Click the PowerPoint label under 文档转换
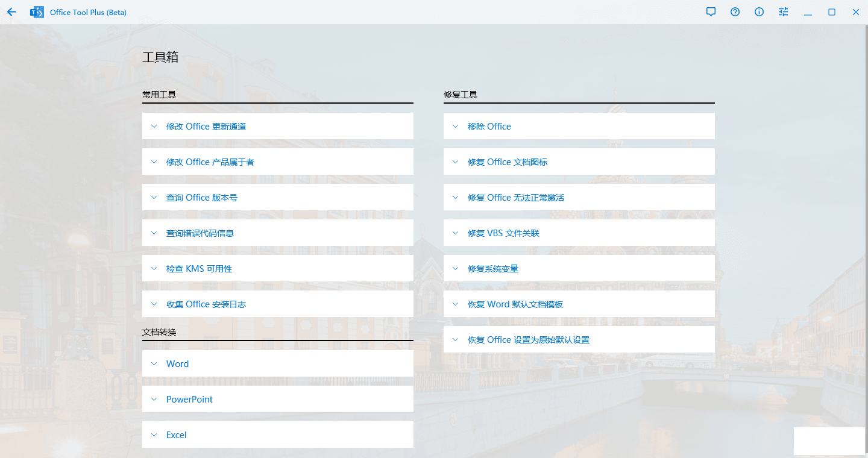The width and height of the screenshot is (868, 458). coord(190,400)
